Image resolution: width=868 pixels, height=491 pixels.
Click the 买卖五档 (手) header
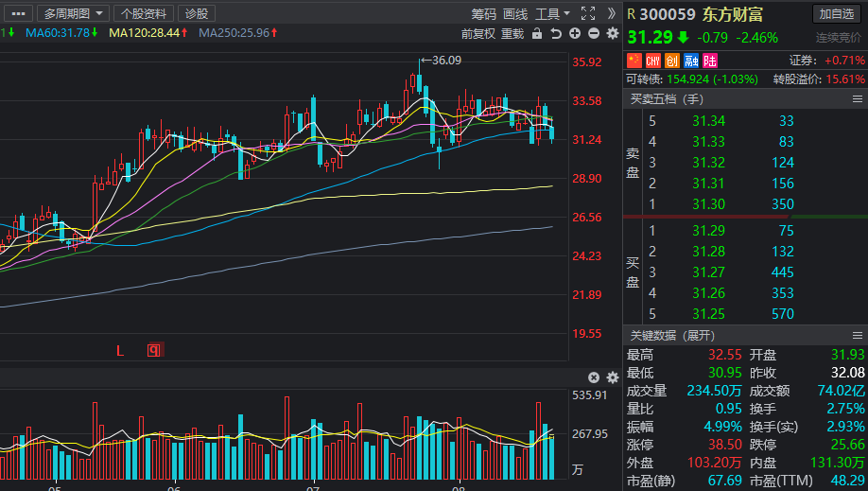667,99
